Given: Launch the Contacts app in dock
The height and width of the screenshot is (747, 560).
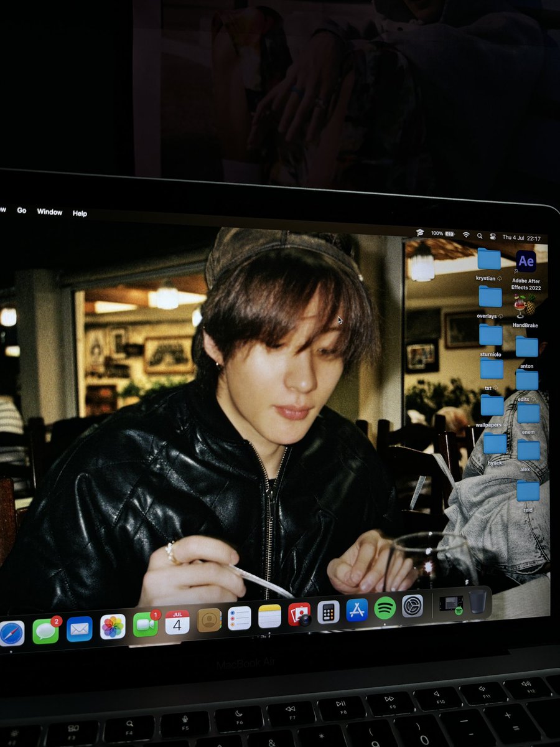Looking at the screenshot, I should click(209, 620).
